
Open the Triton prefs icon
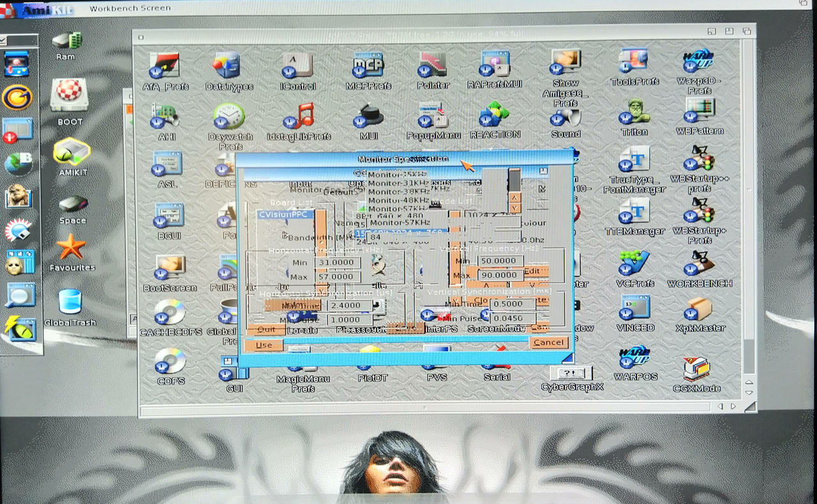[634, 112]
